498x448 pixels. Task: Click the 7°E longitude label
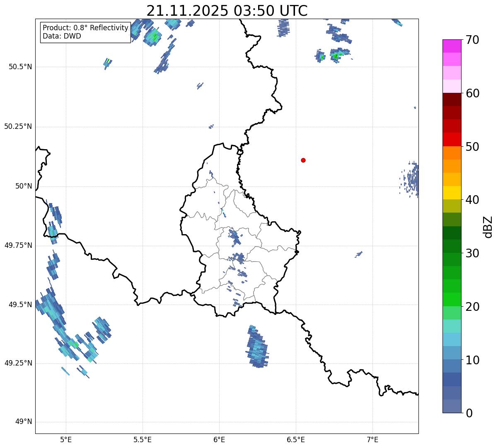coord(372,440)
